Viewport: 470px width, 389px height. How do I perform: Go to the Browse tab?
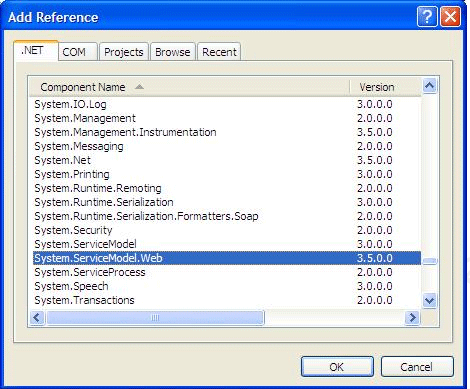(173, 52)
